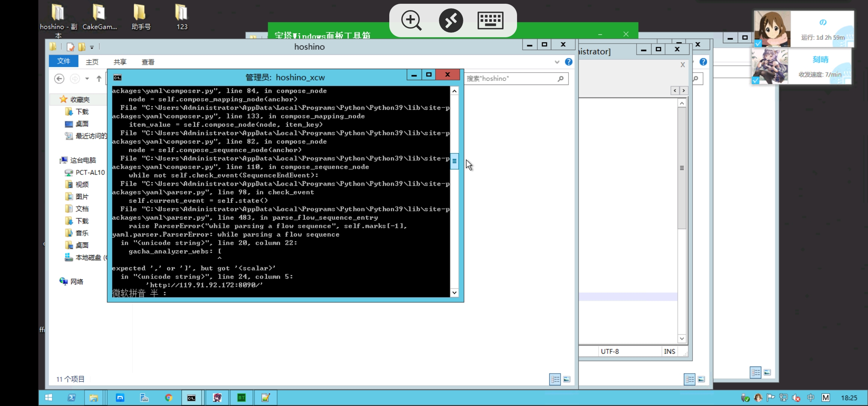Launch Windows PowerShell from the taskbar

[x=71, y=398]
